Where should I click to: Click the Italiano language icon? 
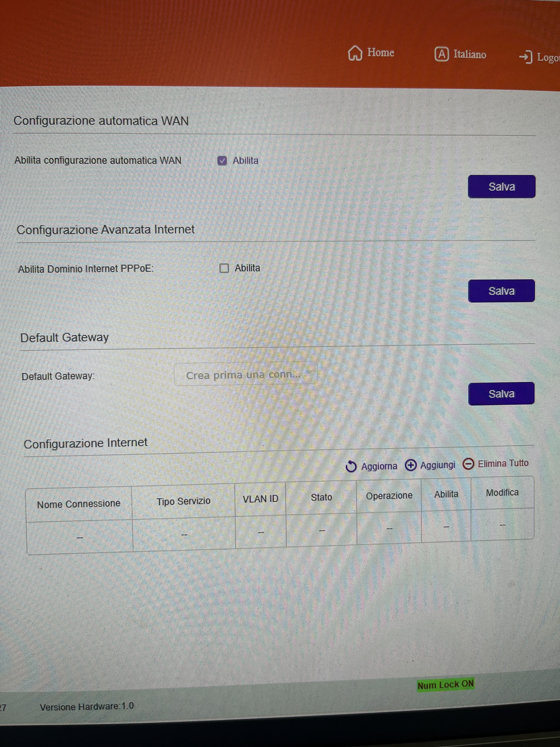pyautogui.click(x=441, y=54)
